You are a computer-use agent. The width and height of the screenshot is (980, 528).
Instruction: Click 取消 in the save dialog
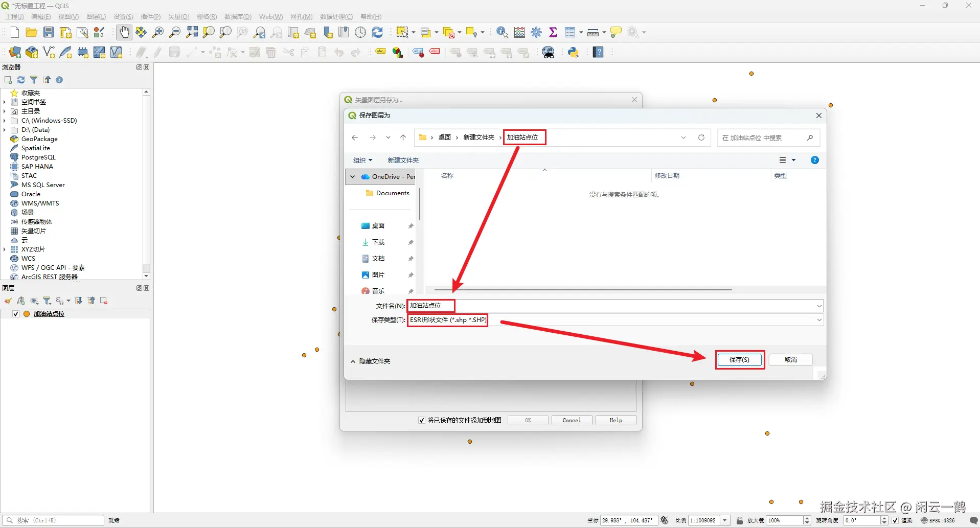tap(791, 360)
